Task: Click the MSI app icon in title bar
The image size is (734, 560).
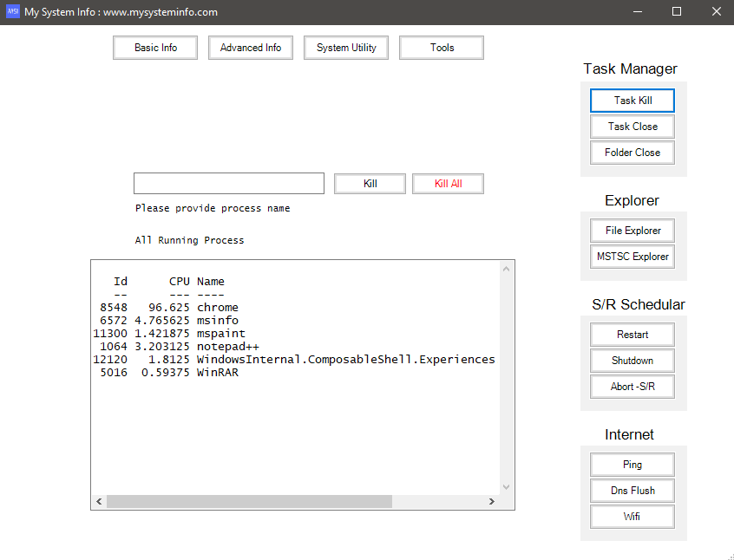Action: click(13, 11)
